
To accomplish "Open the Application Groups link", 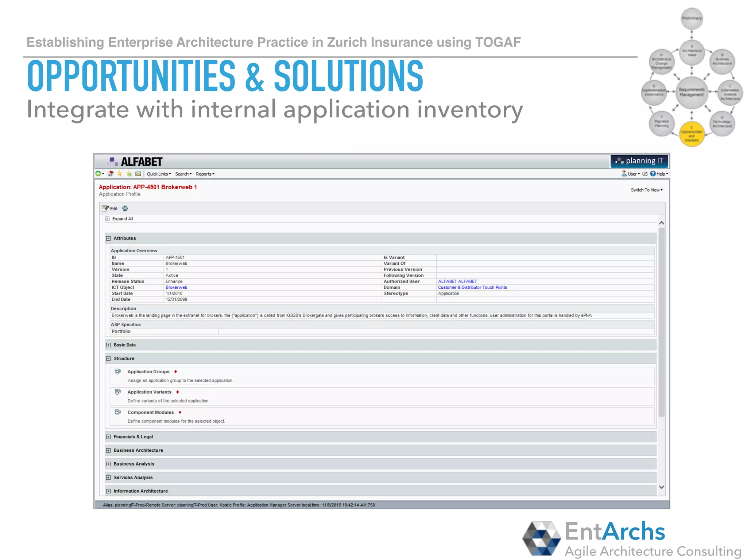I will (148, 372).
